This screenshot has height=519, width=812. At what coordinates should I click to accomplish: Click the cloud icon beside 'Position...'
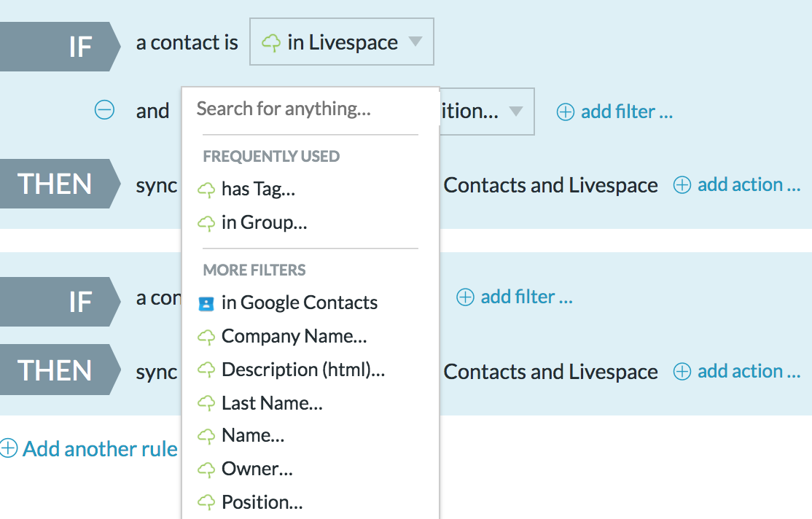coord(206,502)
